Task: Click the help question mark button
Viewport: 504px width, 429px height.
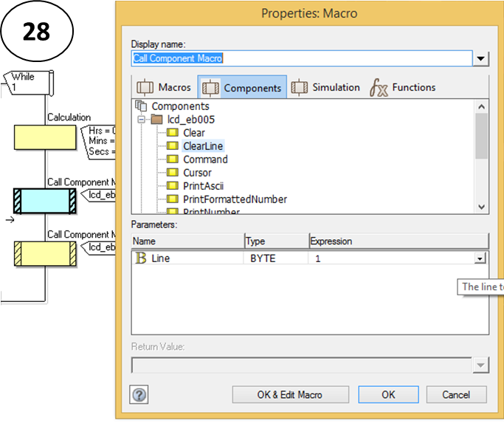Action: 139,394
